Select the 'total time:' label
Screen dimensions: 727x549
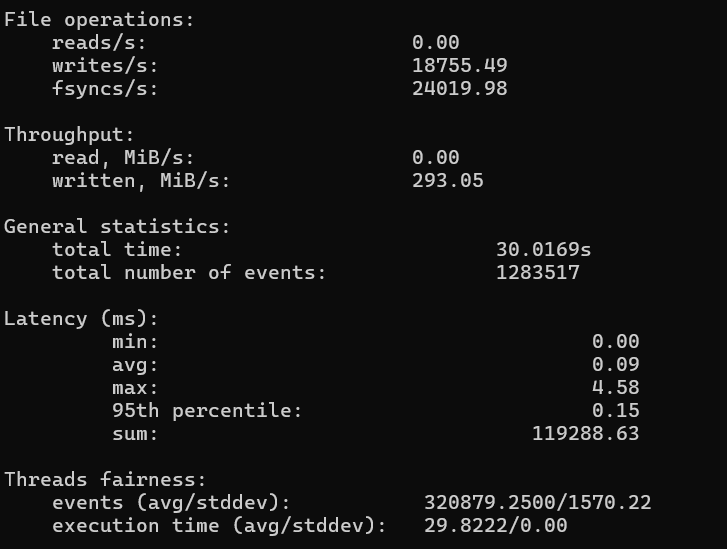coord(117,250)
